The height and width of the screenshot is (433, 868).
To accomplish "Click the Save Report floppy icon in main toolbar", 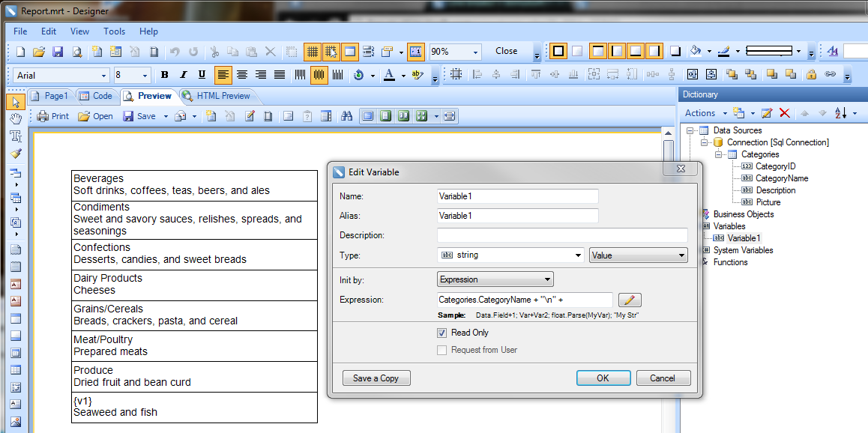I will coord(58,52).
